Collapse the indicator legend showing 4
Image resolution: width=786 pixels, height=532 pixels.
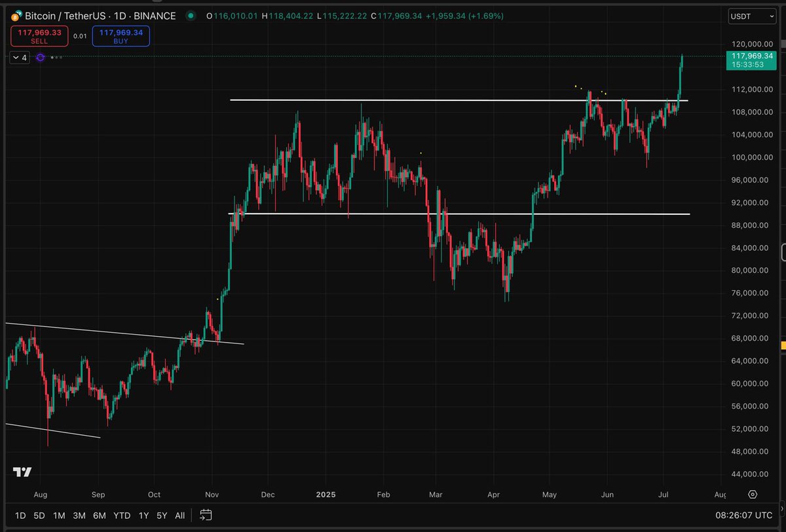coord(20,58)
